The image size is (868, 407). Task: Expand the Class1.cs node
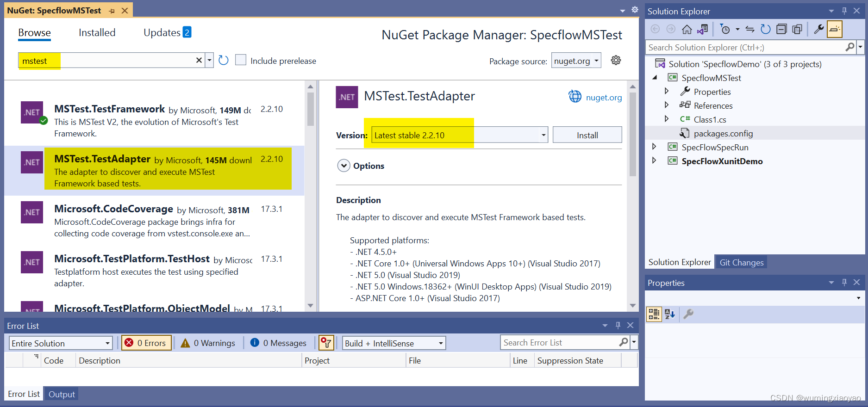pos(667,119)
